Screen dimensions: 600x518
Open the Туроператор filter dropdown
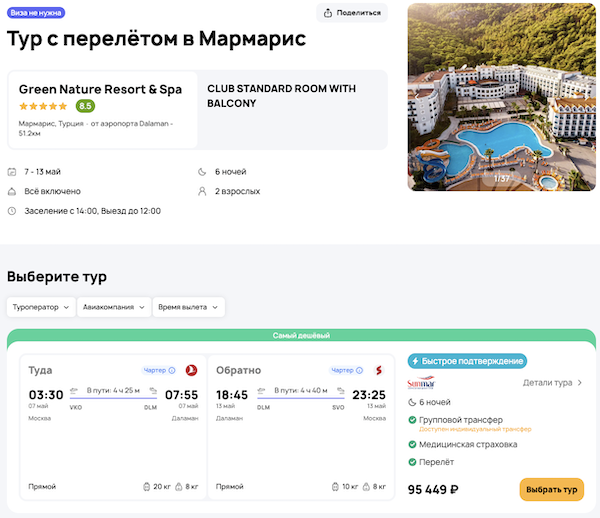click(x=41, y=307)
